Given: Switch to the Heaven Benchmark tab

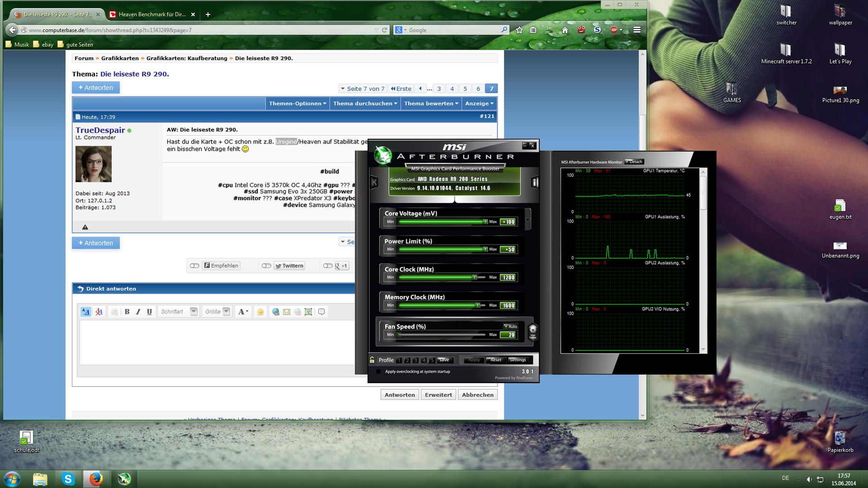Looking at the screenshot, I should pos(152,14).
